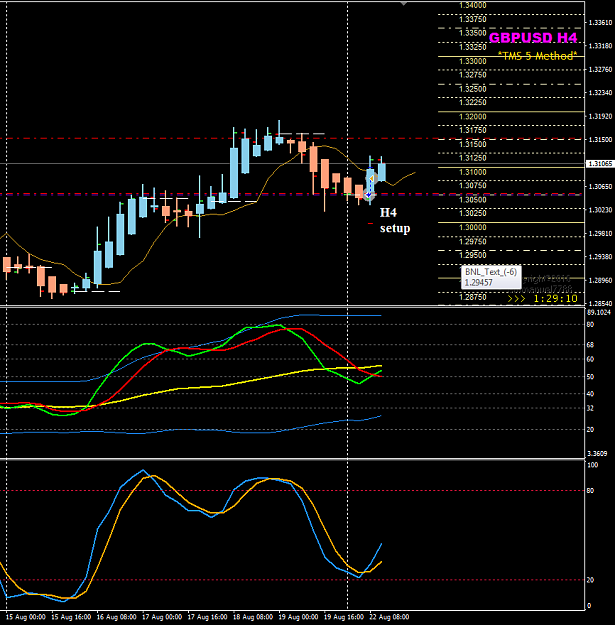Click 1.32340 on the price axis
Viewport: 615px width, 625px height.
(x=600, y=93)
